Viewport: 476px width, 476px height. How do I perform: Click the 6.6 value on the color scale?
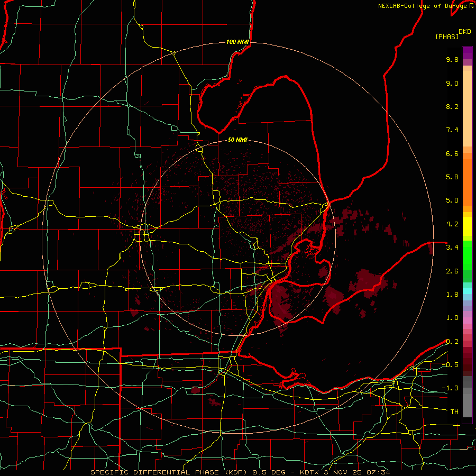coord(452,153)
